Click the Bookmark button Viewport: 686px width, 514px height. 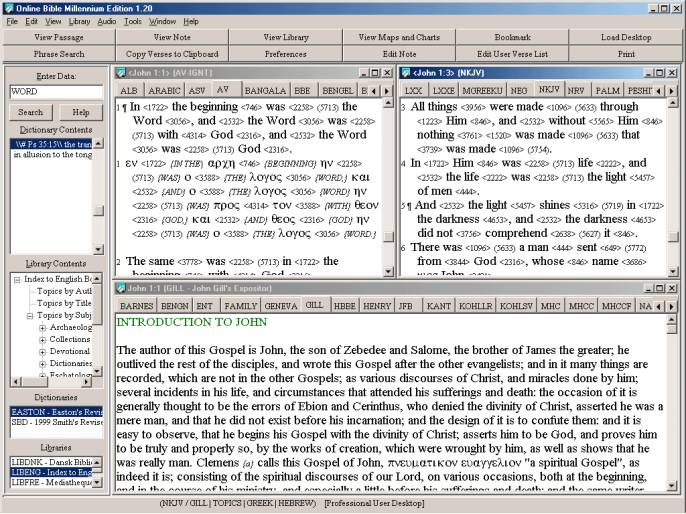tap(512, 37)
